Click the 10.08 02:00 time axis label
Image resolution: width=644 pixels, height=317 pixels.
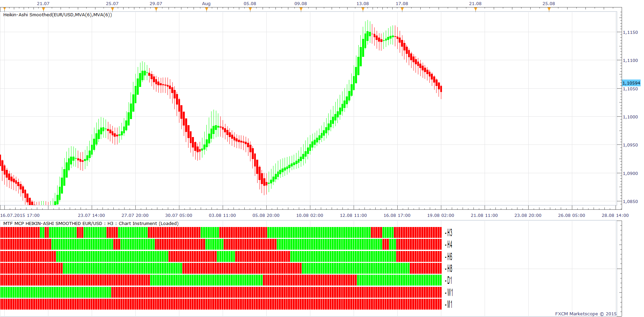point(310,216)
